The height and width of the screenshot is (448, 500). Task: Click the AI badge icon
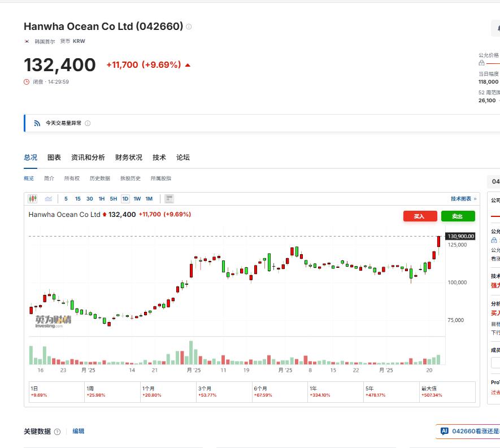[x=444, y=431]
